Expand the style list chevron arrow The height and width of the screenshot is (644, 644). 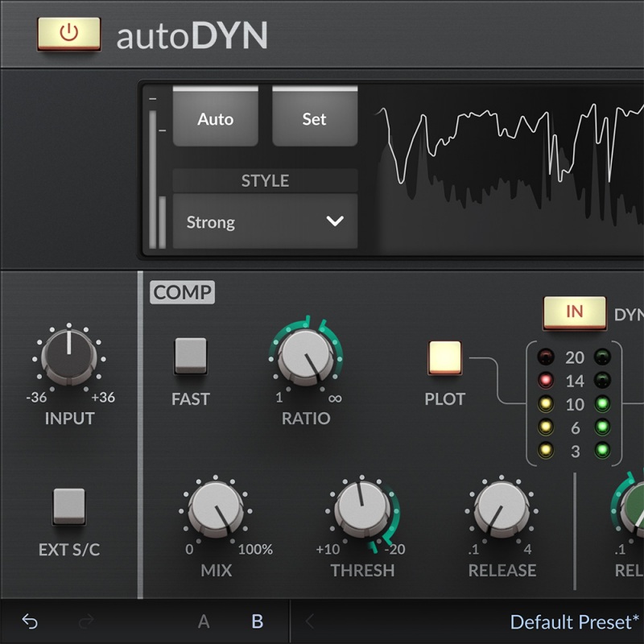pos(335,221)
